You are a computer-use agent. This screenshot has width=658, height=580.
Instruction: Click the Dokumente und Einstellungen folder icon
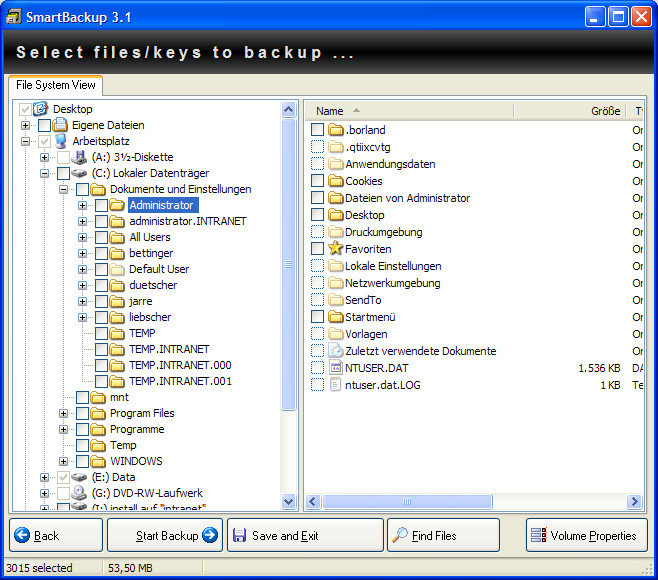pyautogui.click(x=98, y=189)
